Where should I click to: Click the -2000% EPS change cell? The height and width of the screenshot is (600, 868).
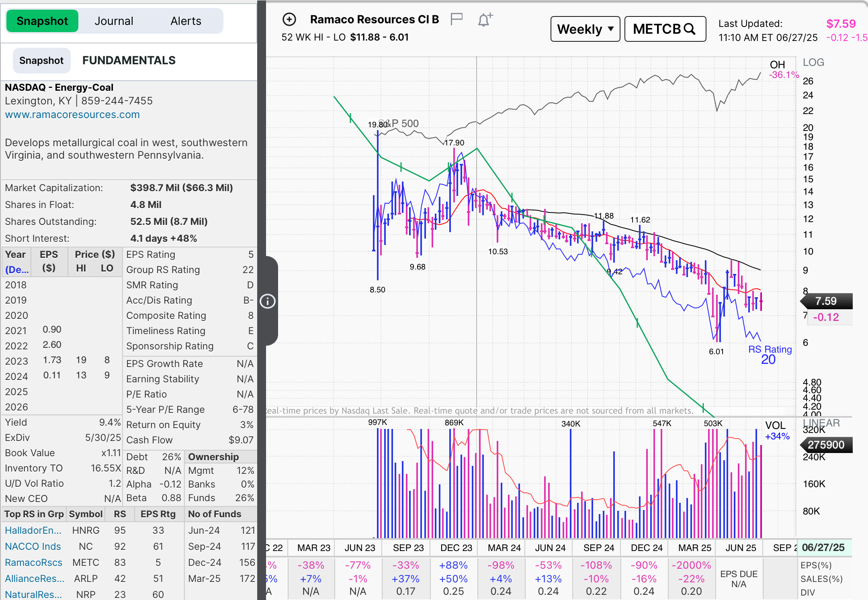pos(691,565)
